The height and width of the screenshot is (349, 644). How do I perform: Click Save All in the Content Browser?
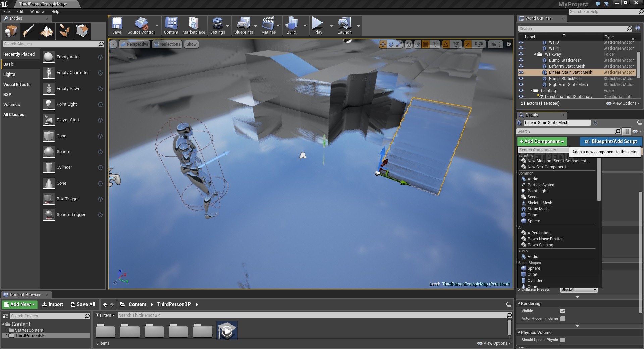[83, 304]
